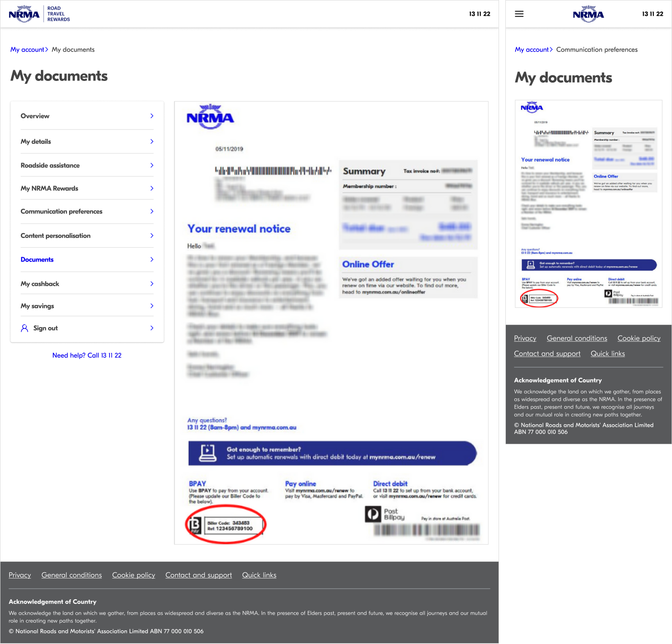Open General conditions in mobile footer
The width and height of the screenshot is (672, 644).
(577, 338)
